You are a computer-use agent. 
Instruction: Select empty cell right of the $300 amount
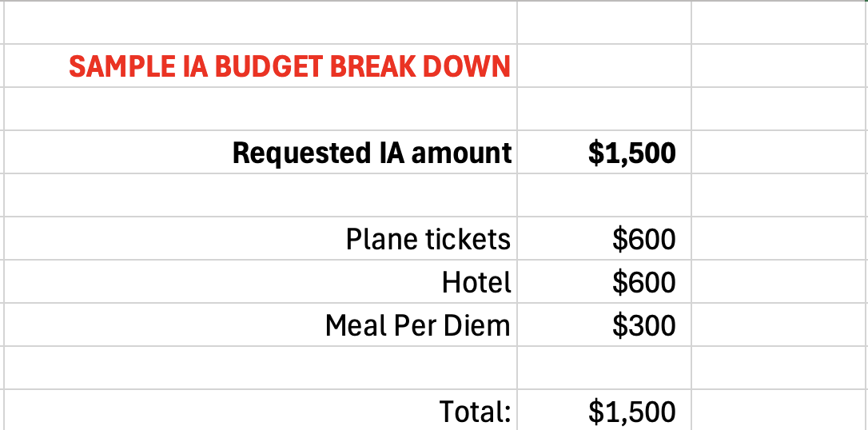[x=778, y=325]
